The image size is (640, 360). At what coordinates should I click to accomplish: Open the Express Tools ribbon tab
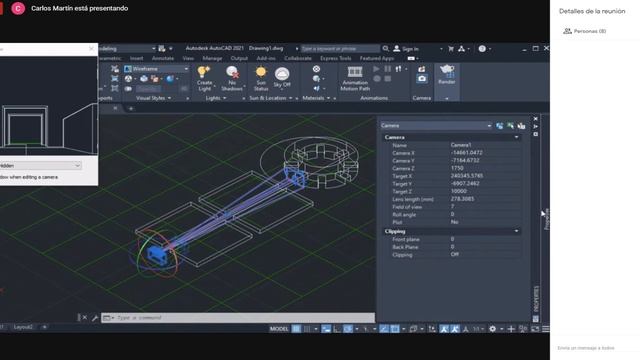(x=336, y=58)
